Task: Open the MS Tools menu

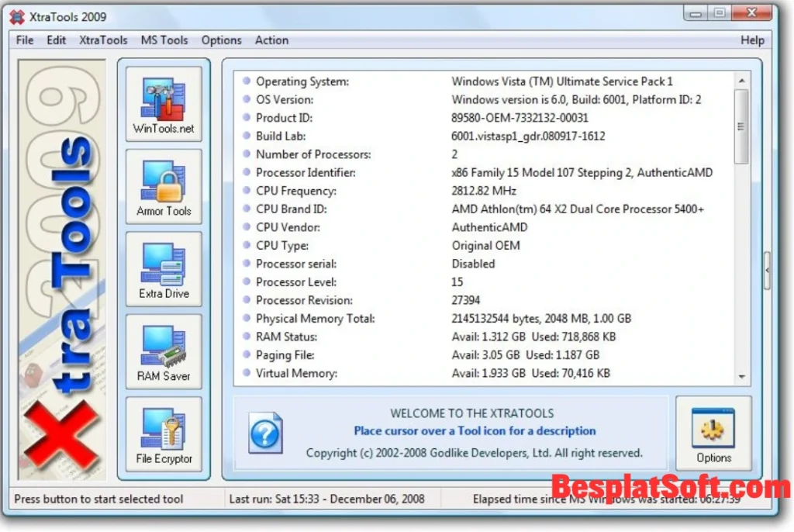Action: [x=164, y=40]
